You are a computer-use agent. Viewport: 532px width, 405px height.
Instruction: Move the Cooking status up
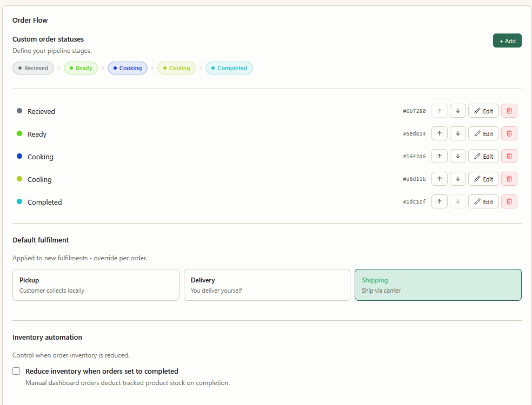tap(440, 156)
